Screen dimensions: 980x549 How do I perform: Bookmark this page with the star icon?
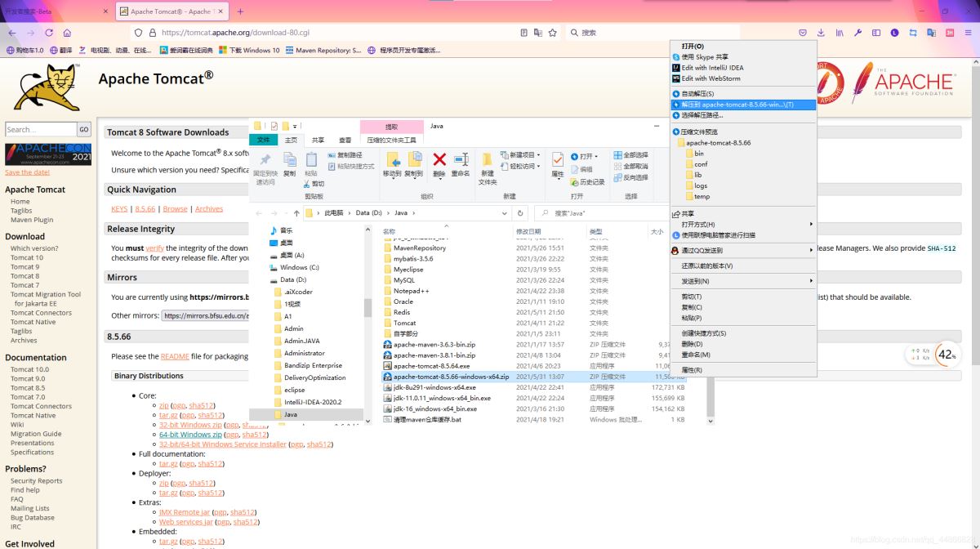(553, 33)
